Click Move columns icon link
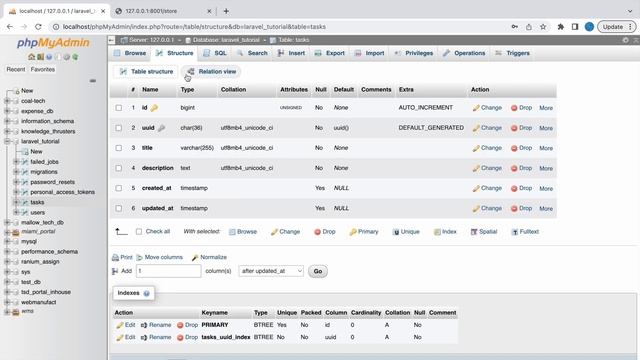This screenshot has width=640, height=360. (160, 257)
